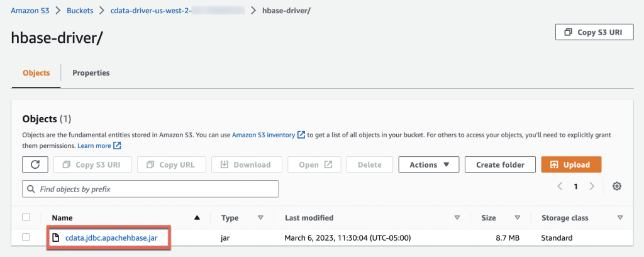Click the external link icon after Learn more
This screenshot has width=644, height=257.
click(x=117, y=146)
